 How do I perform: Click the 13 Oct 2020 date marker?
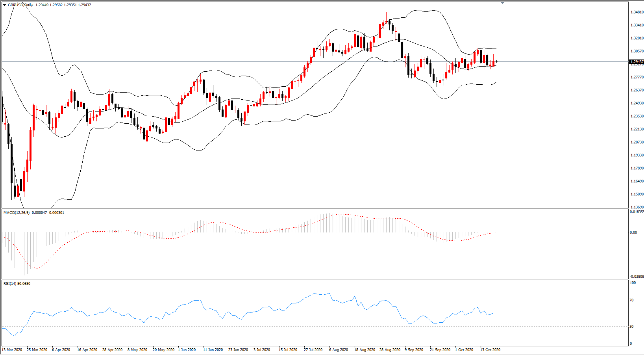(x=490, y=350)
